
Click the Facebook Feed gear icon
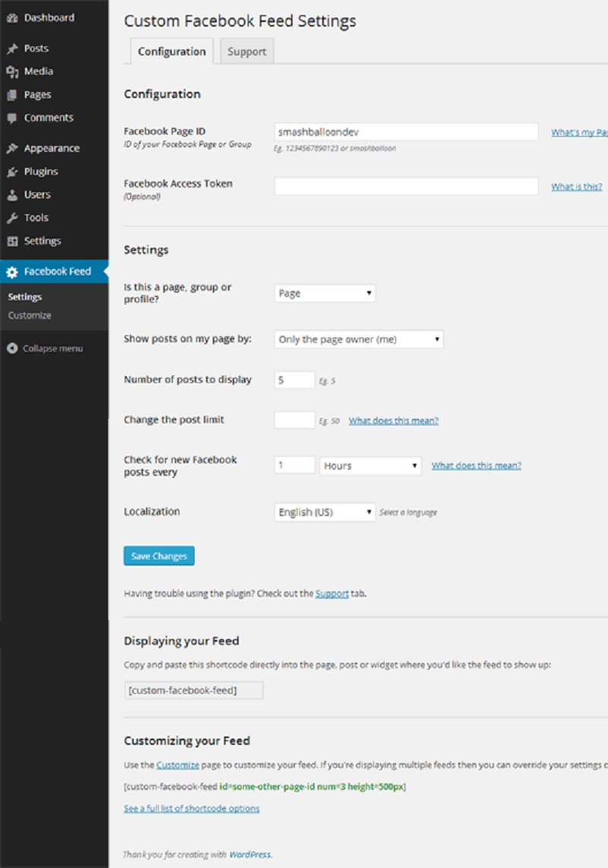(12, 272)
